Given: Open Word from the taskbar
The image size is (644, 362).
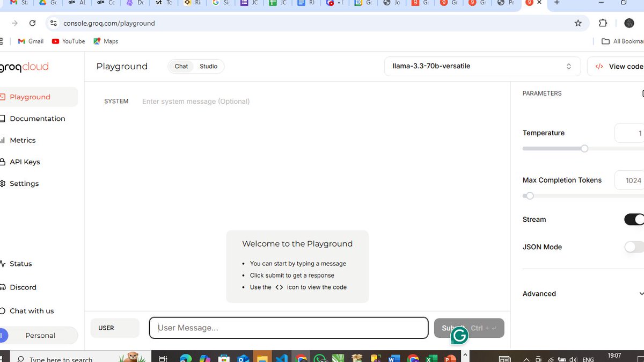Looking at the screenshot, I should coord(394,358).
